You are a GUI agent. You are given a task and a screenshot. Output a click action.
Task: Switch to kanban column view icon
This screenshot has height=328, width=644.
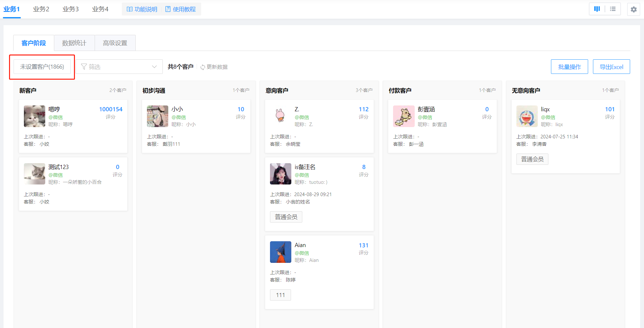[597, 9]
